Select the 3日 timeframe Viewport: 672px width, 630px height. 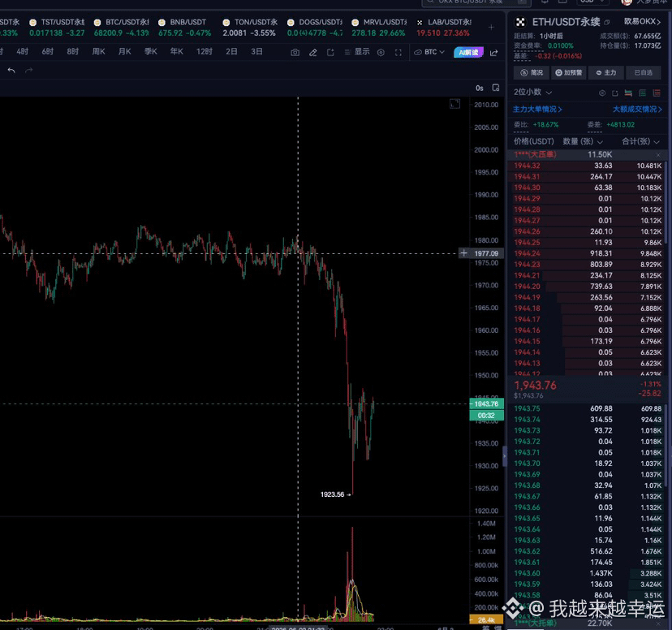pos(256,52)
